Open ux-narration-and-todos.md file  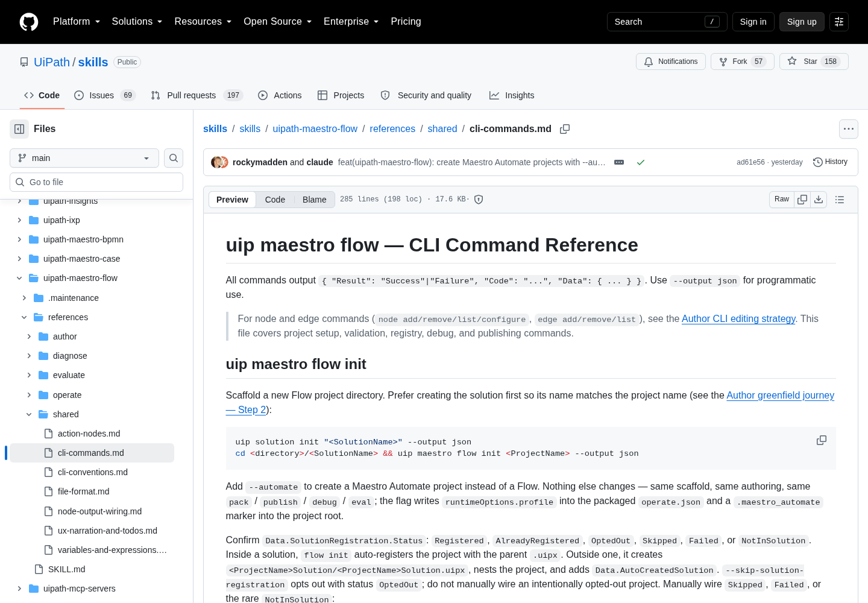tap(107, 531)
